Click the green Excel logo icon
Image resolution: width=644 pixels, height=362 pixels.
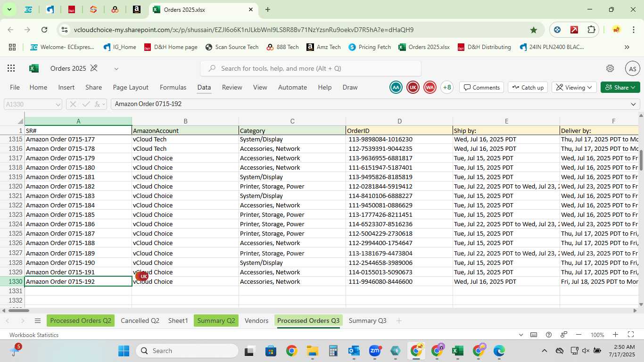(34, 68)
